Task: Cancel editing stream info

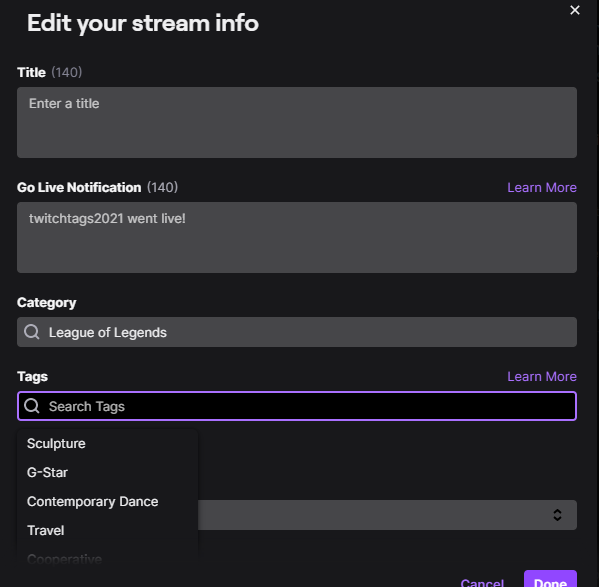Action: tap(482, 582)
